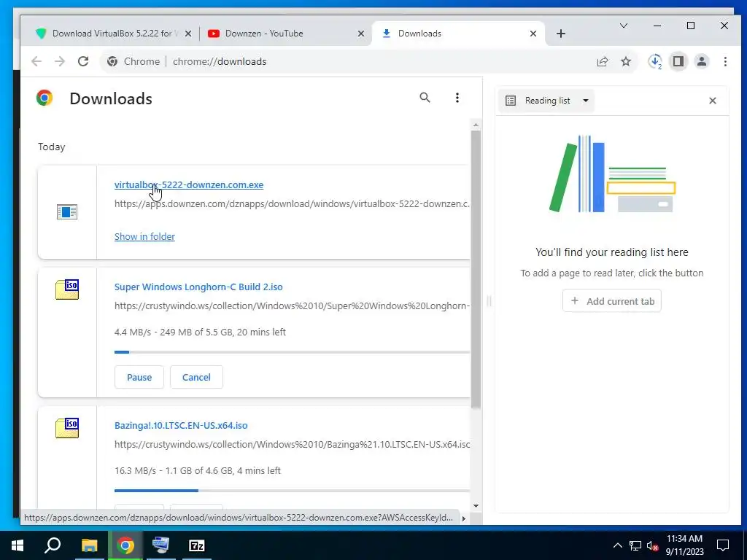Open the 7z app from taskbar

[197, 545]
